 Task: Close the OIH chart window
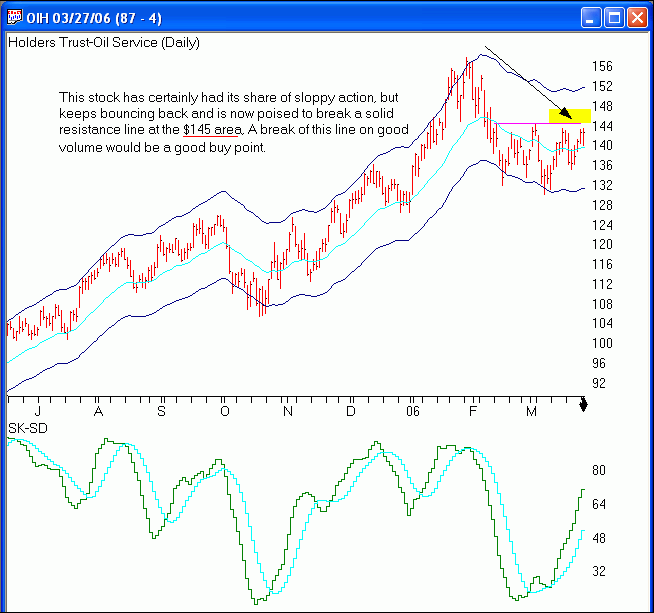click(637, 18)
